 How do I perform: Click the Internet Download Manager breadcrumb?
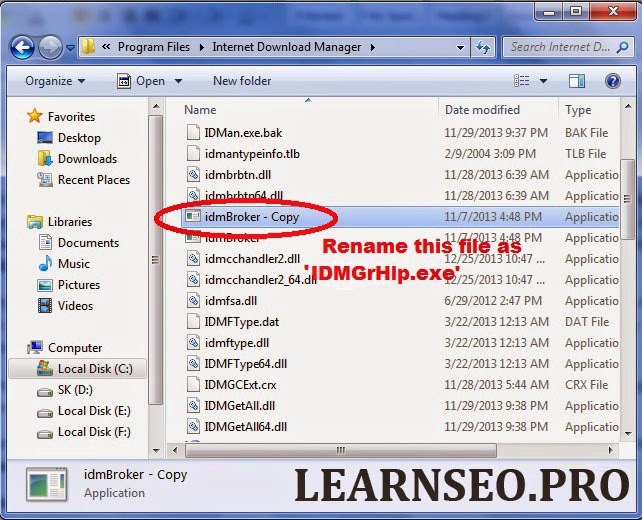point(287,47)
